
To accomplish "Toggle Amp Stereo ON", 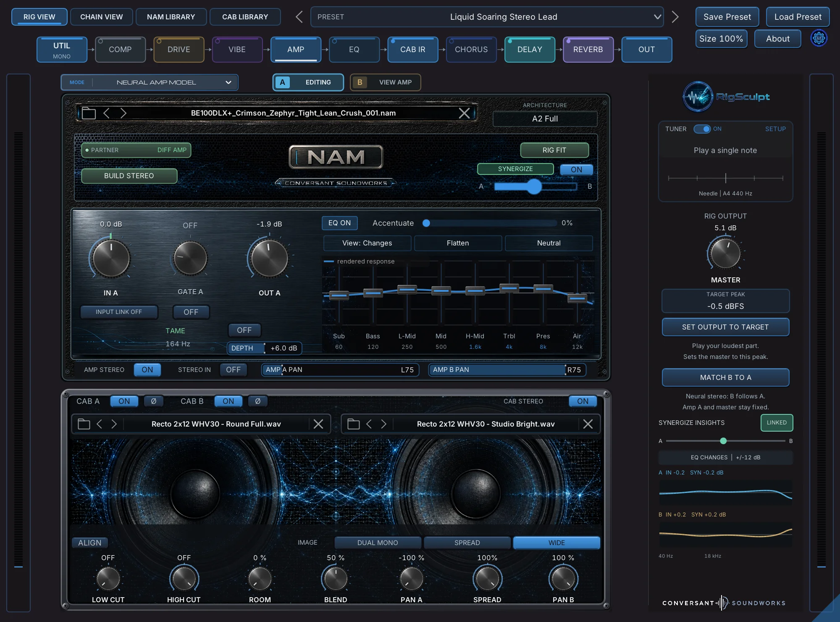I will click(147, 370).
